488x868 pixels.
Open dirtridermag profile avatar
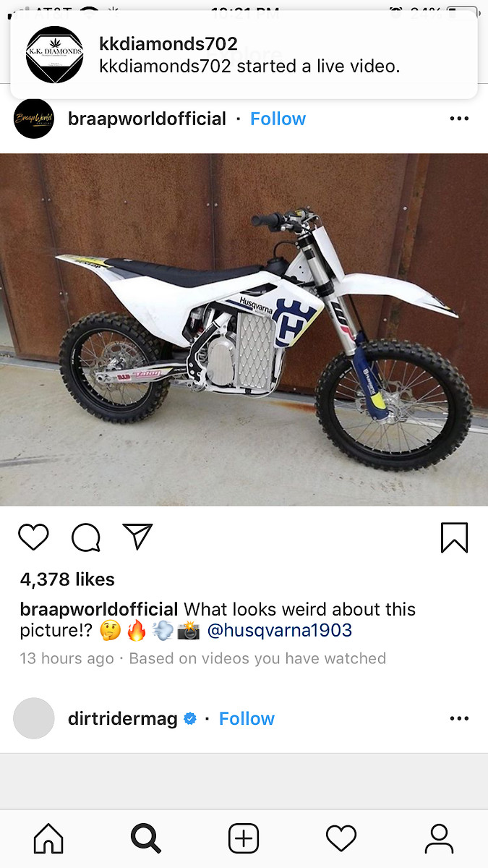click(x=34, y=718)
